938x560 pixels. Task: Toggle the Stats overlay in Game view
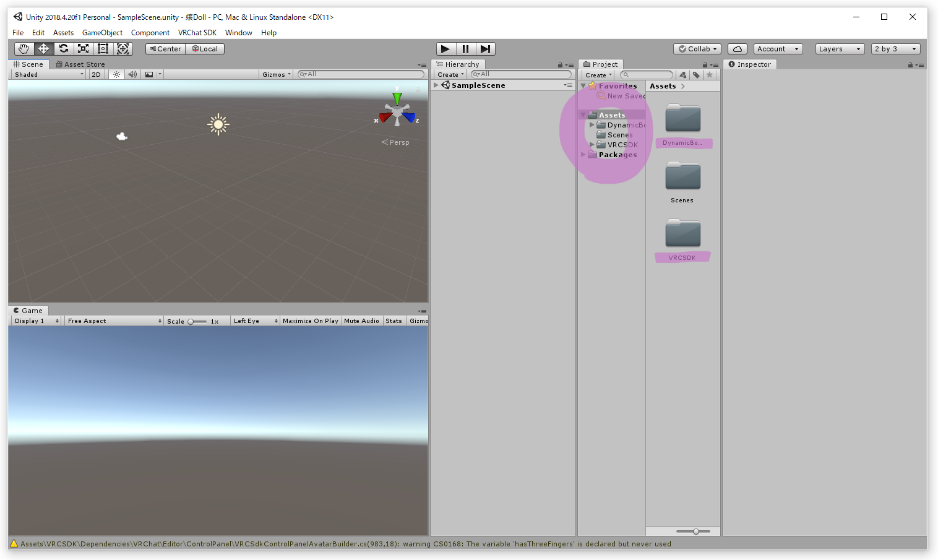point(394,321)
